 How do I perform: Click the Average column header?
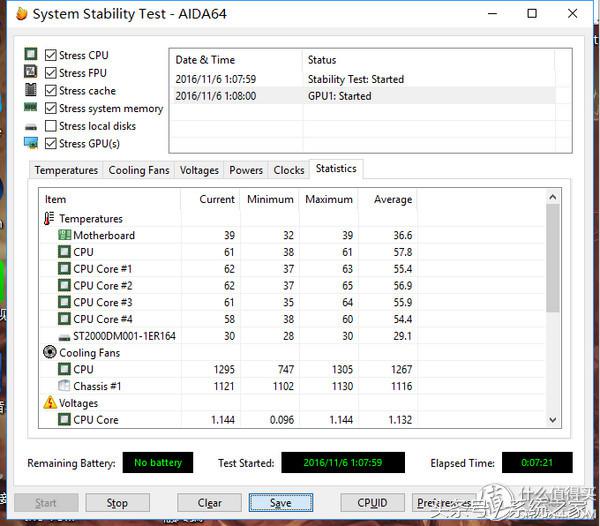tap(388, 199)
